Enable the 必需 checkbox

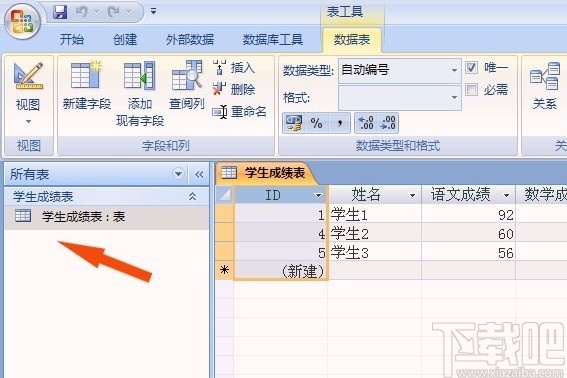point(471,89)
